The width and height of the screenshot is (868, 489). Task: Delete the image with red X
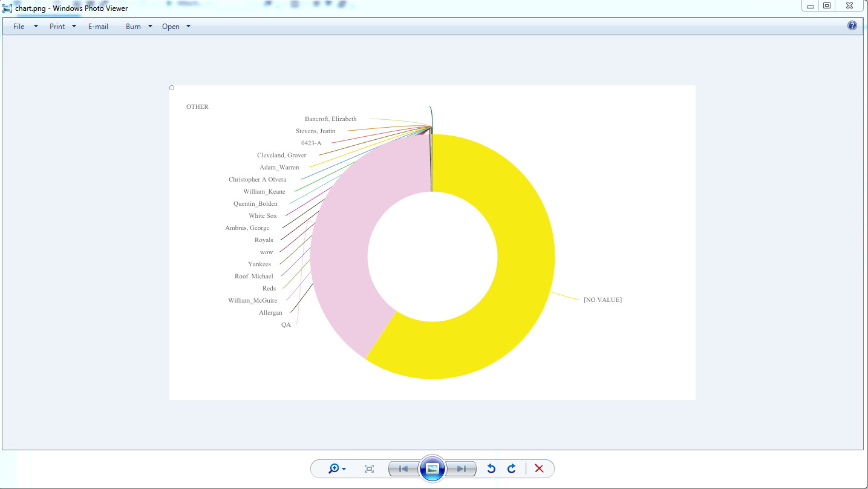click(x=539, y=468)
